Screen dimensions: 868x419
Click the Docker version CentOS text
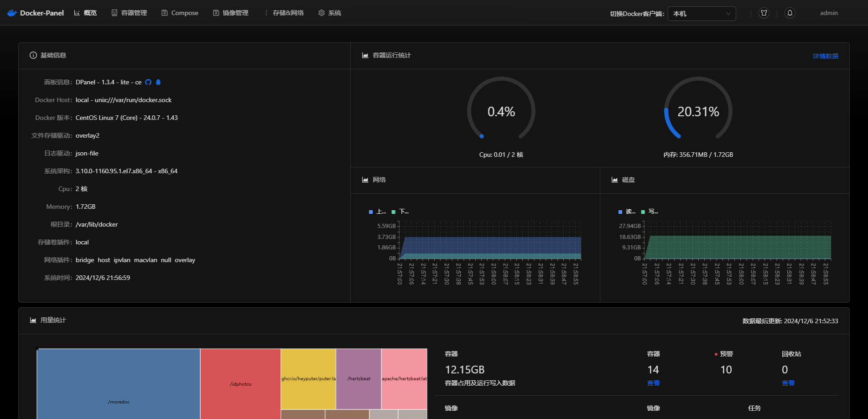point(127,118)
